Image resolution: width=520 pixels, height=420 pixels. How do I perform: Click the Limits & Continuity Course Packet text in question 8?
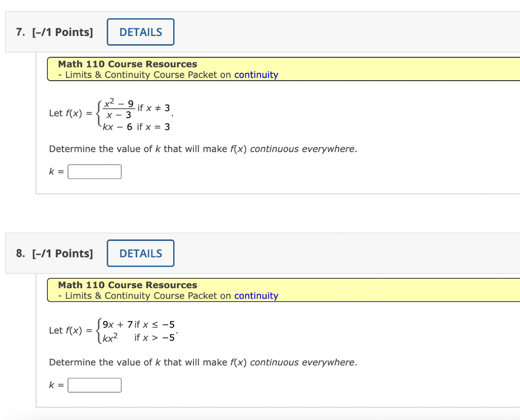pos(147,296)
